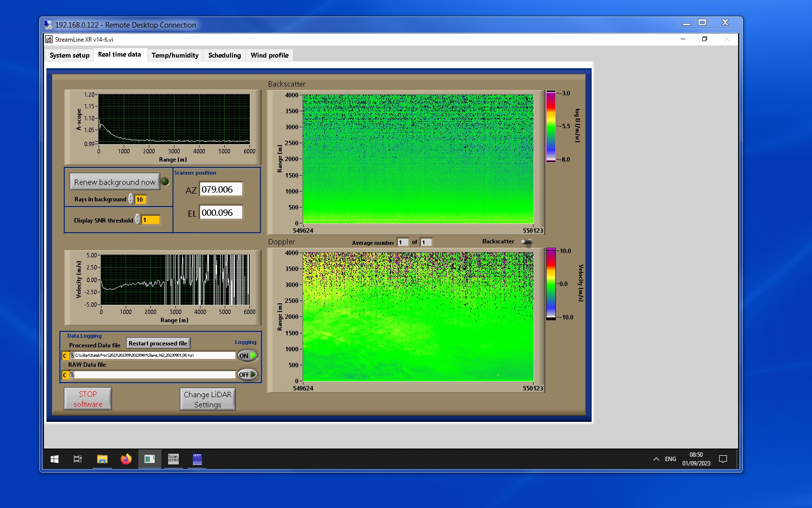Viewport: 812px width, 508px height.
Task: Open Firefox from the remote taskbar
Action: click(x=126, y=459)
